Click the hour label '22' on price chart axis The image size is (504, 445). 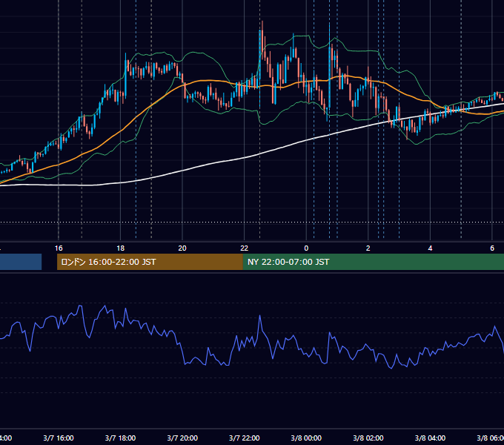click(x=245, y=248)
